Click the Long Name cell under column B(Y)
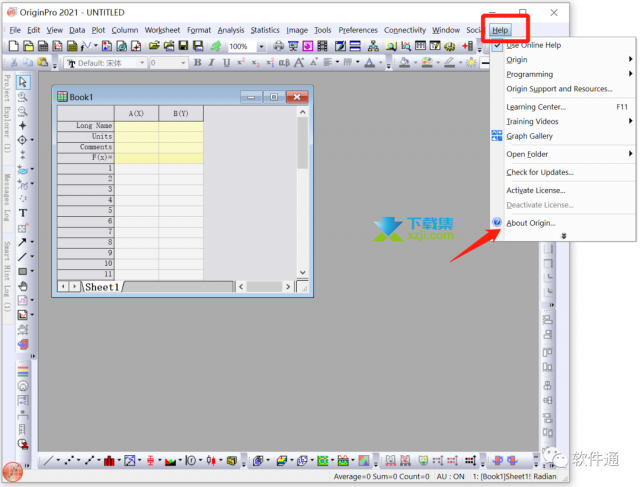This screenshot has height=487, width=640. 181,126
